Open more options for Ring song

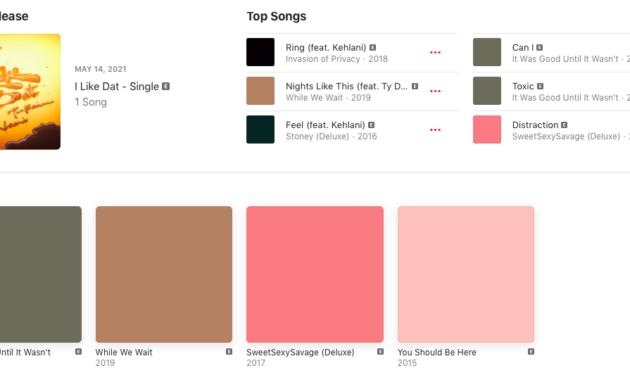[435, 52]
